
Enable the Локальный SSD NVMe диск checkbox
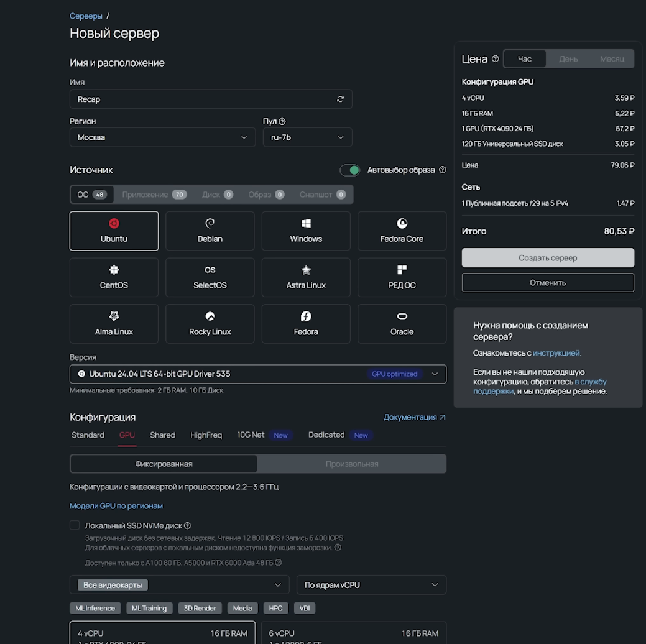click(x=74, y=525)
